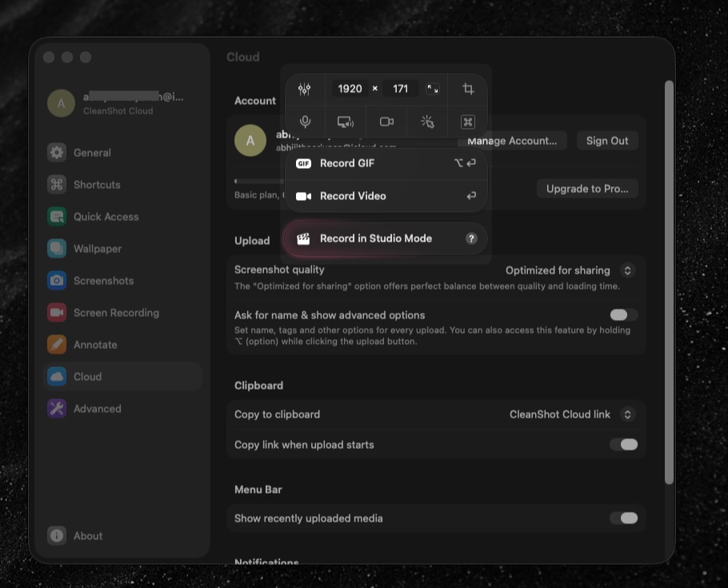
Task: Click the width field showing 1920
Action: [x=350, y=89]
